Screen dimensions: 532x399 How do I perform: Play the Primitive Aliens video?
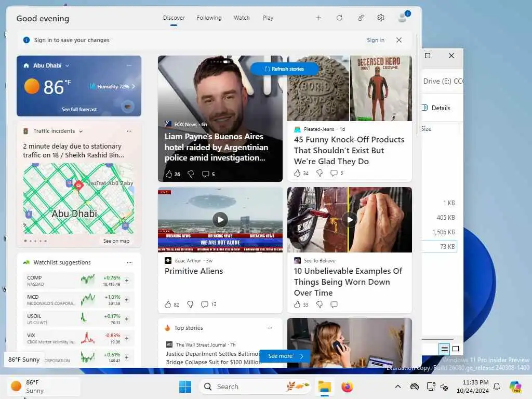220,220
